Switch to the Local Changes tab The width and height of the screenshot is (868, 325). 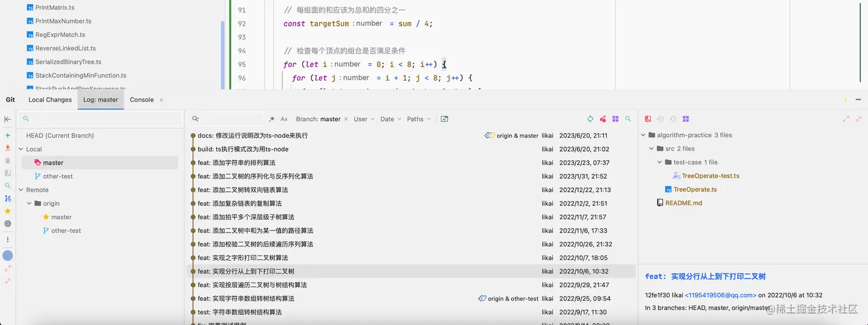pyautogui.click(x=50, y=99)
